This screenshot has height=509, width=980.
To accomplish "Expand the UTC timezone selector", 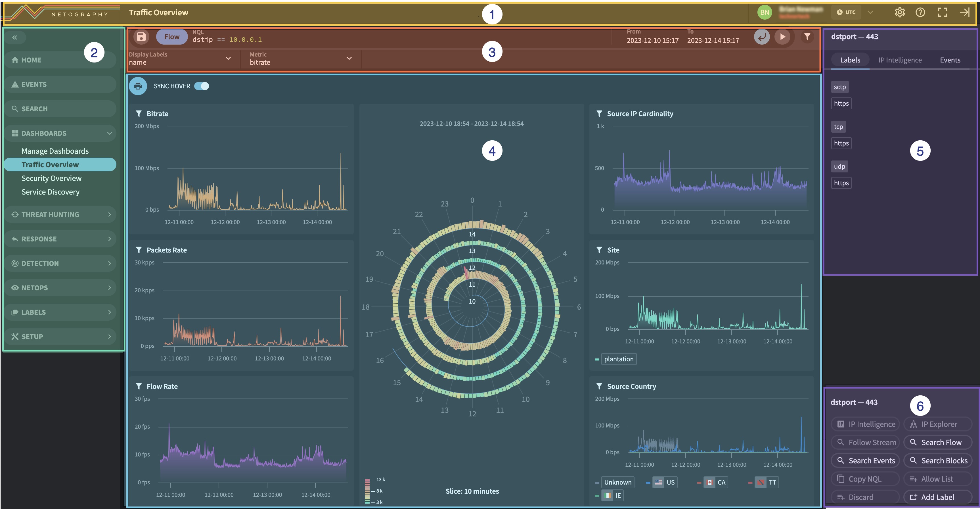I will [871, 12].
